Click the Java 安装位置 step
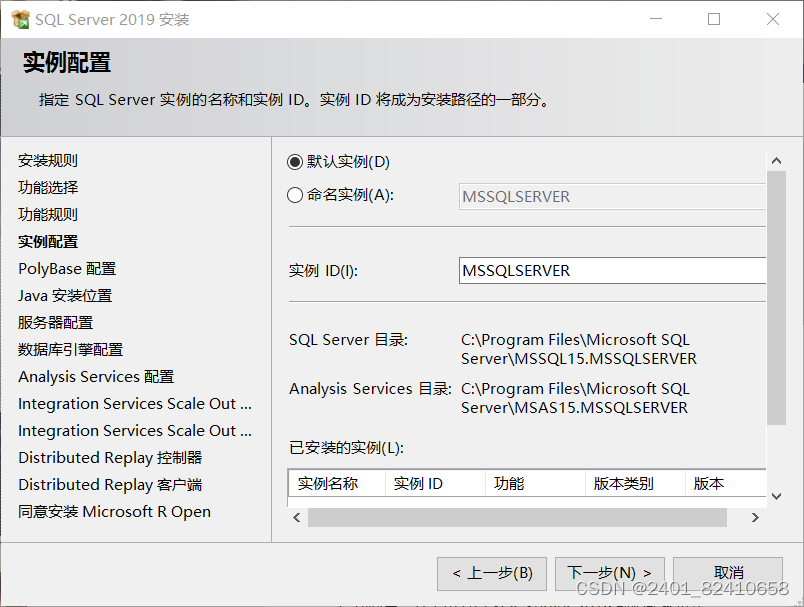804x607 pixels. tap(65, 296)
